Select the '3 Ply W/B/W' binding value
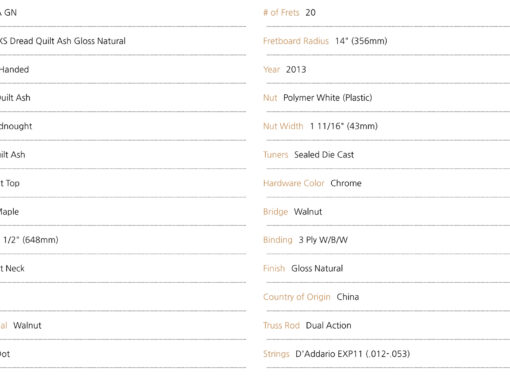This screenshot has width=510, height=382. click(x=323, y=240)
